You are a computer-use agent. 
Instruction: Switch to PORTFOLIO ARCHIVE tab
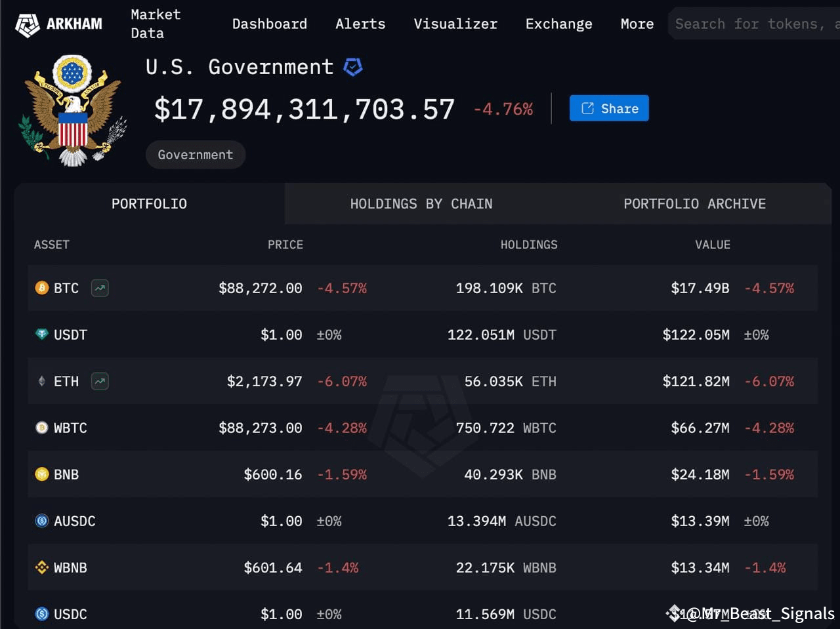(x=695, y=204)
